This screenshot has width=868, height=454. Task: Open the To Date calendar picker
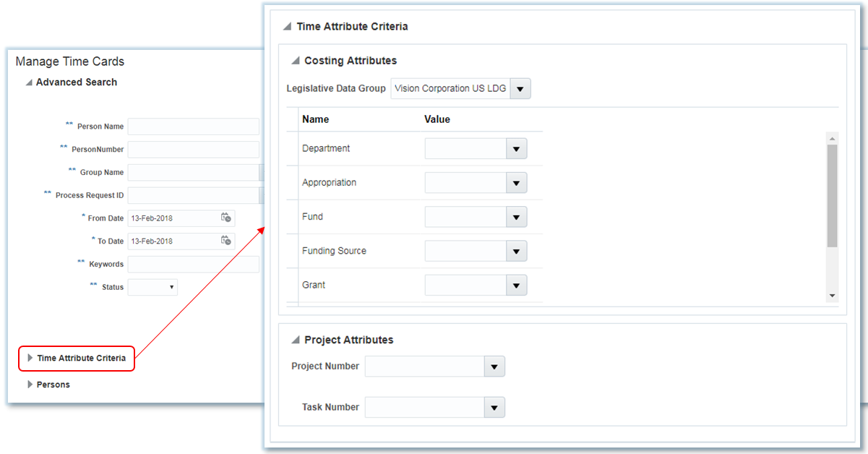[227, 241]
